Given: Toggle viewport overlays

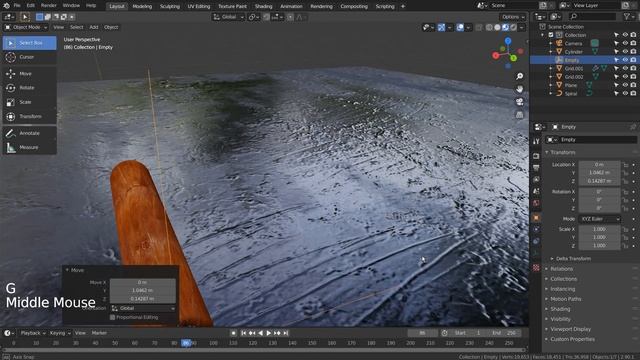Looking at the screenshot, I should coord(460,27).
